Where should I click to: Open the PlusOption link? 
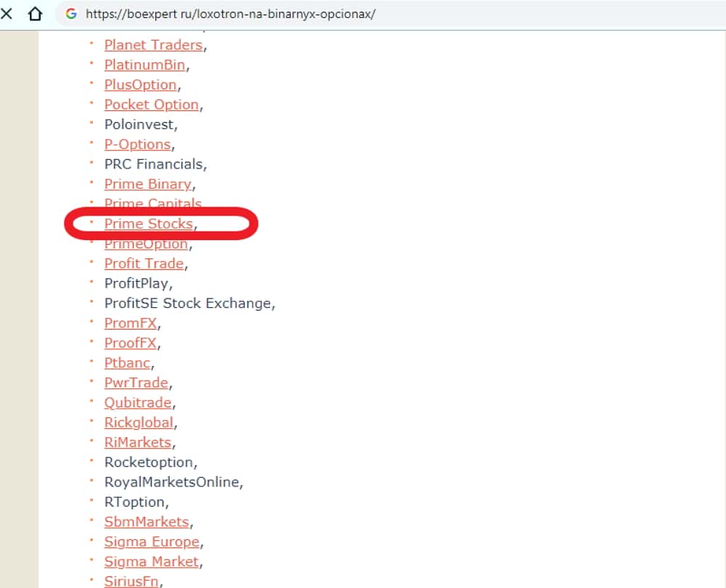point(140,85)
